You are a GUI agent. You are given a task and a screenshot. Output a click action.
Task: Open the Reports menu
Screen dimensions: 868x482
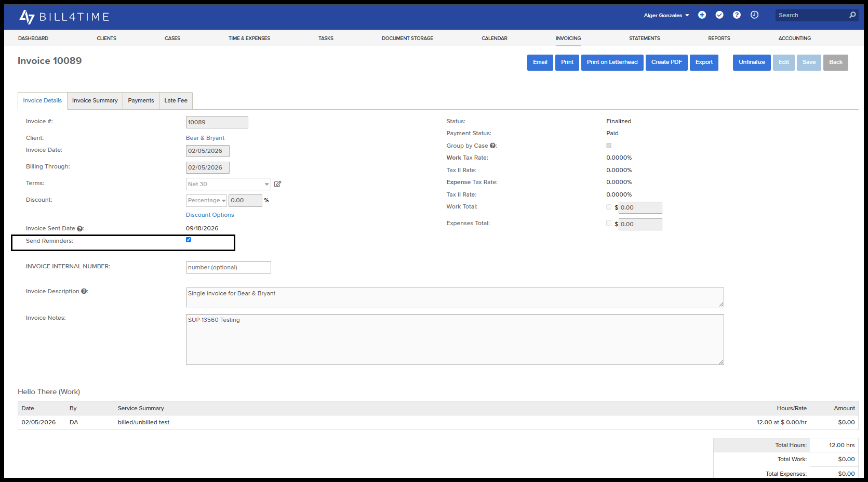[719, 38]
